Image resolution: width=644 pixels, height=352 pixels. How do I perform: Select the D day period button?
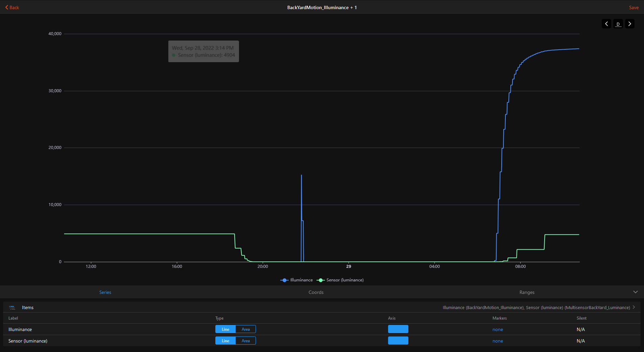pos(618,24)
